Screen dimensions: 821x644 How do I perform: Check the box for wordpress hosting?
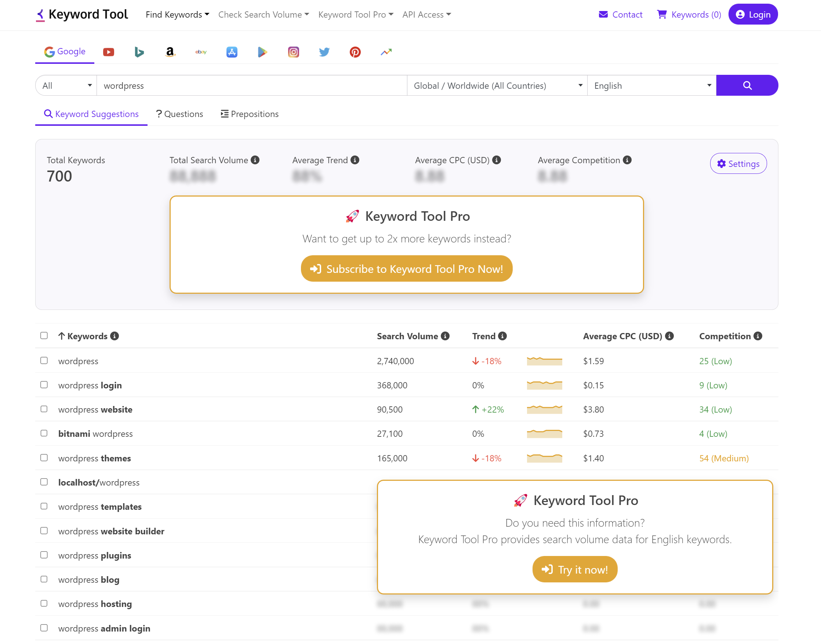(44, 603)
